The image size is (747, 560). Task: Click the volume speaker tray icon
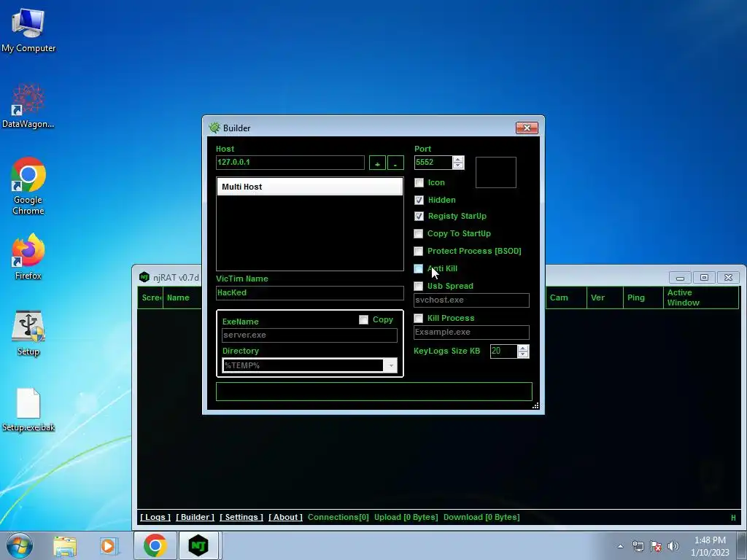(x=673, y=546)
